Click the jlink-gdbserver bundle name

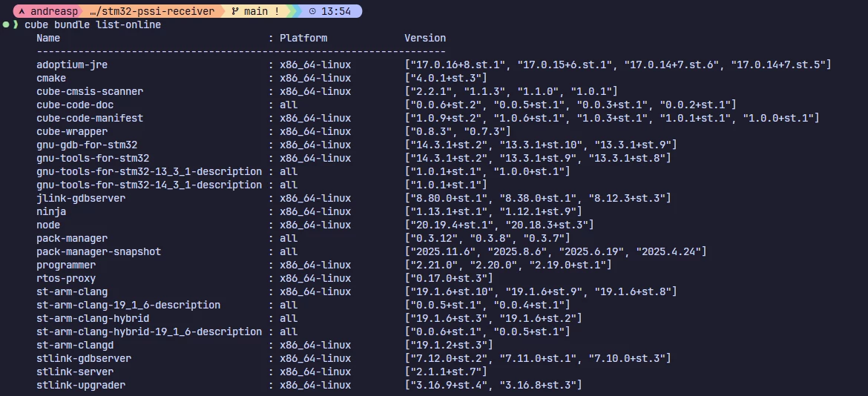click(x=81, y=198)
